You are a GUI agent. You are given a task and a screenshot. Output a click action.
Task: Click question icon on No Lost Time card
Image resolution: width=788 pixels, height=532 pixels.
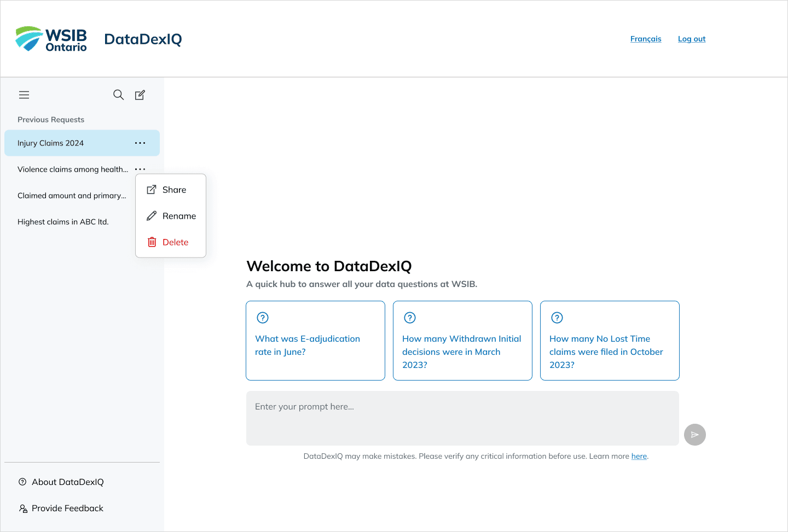coord(557,318)
